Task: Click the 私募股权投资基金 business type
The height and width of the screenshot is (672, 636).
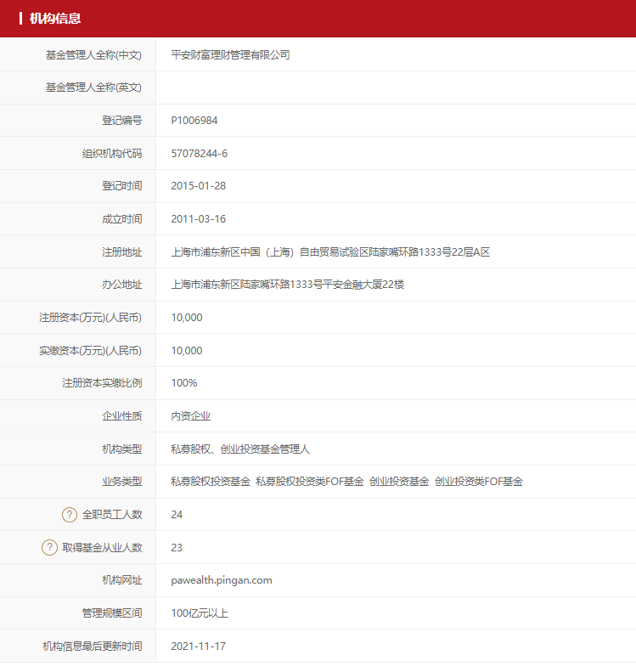Action: 211,482
